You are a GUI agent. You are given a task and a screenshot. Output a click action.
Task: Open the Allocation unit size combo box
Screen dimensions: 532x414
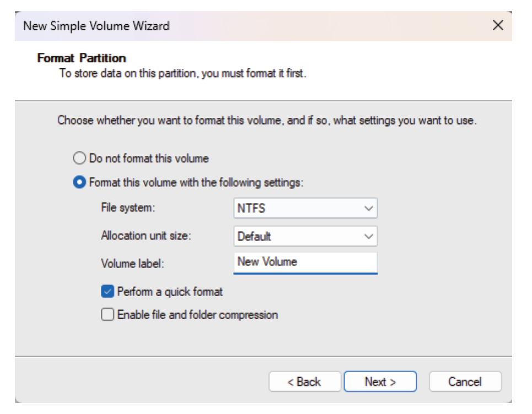298,236
